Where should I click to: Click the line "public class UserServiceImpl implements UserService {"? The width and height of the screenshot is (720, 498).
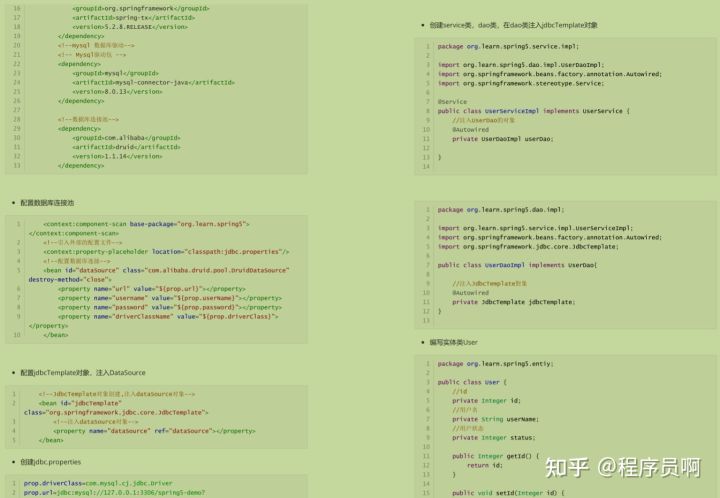(534, 111)
